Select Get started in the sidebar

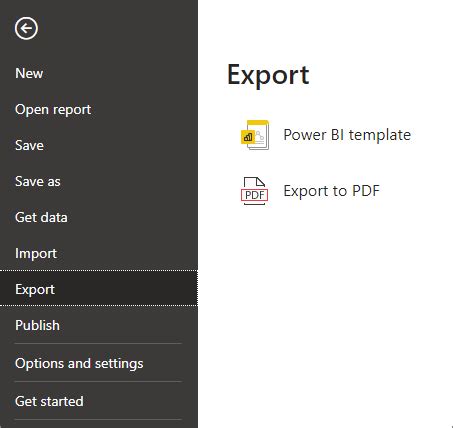(x=49, y=401)
